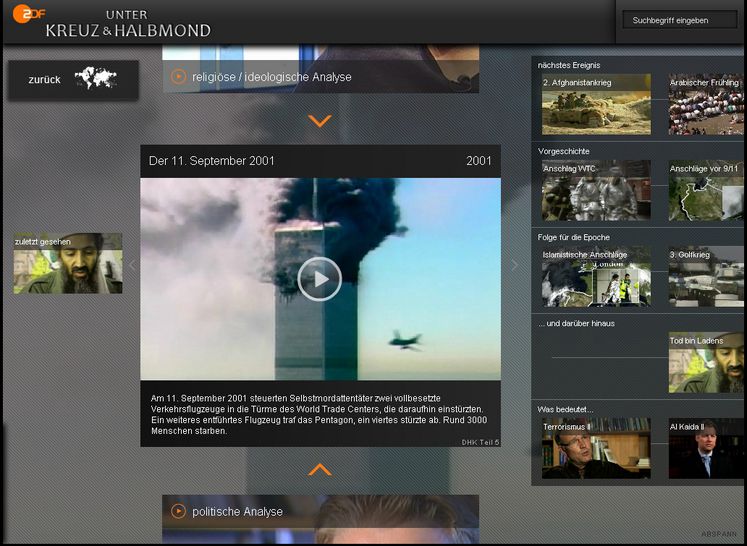Viewport: 747px width, 546px height.
Task: Open the Islamistische Anschläge thumbnail
Action: pyautogui.click(x=596, y=276)
